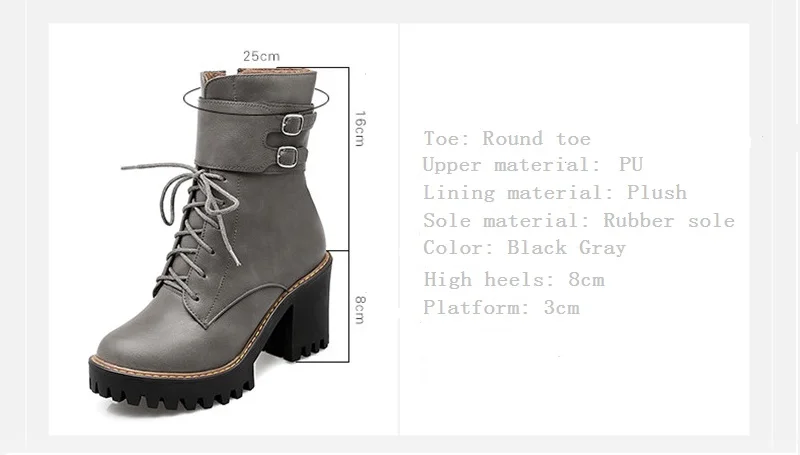Click the 'Color: Black Gray' text
Viewport: 800px width, 455px height.
pyautogui.click(x=524, y=248)
